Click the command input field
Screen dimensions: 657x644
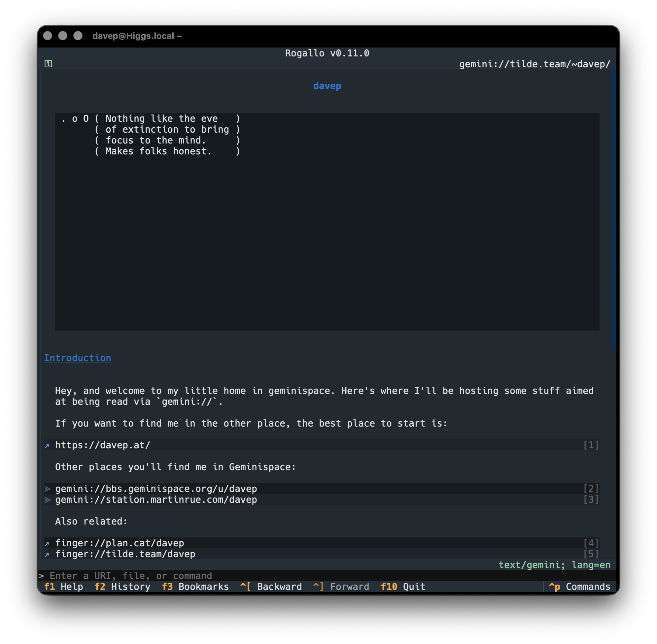(x=327, y=576)
